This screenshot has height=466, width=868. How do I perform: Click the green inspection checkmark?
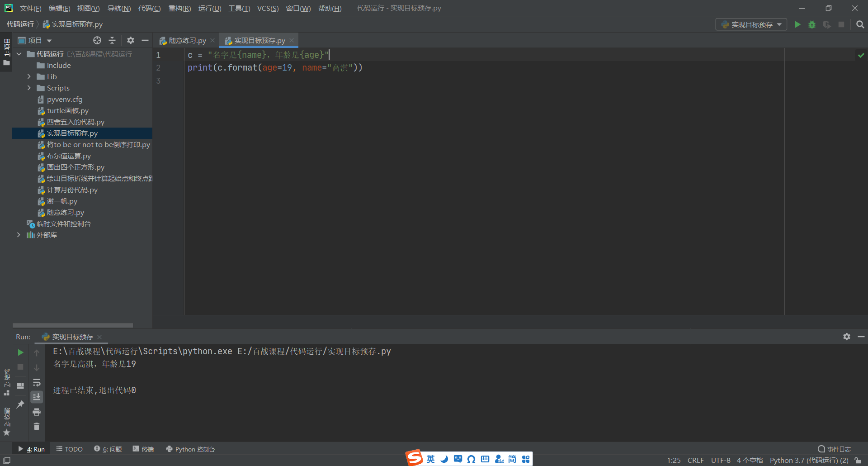tap(861, 55)
